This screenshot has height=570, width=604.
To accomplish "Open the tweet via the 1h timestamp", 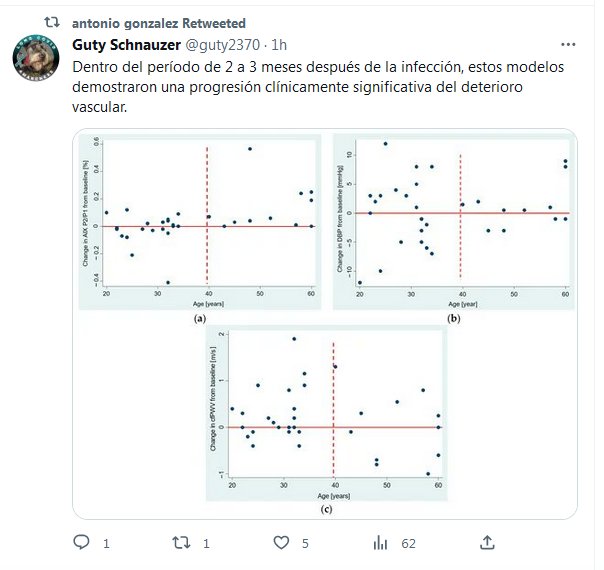I will [280, 45].
